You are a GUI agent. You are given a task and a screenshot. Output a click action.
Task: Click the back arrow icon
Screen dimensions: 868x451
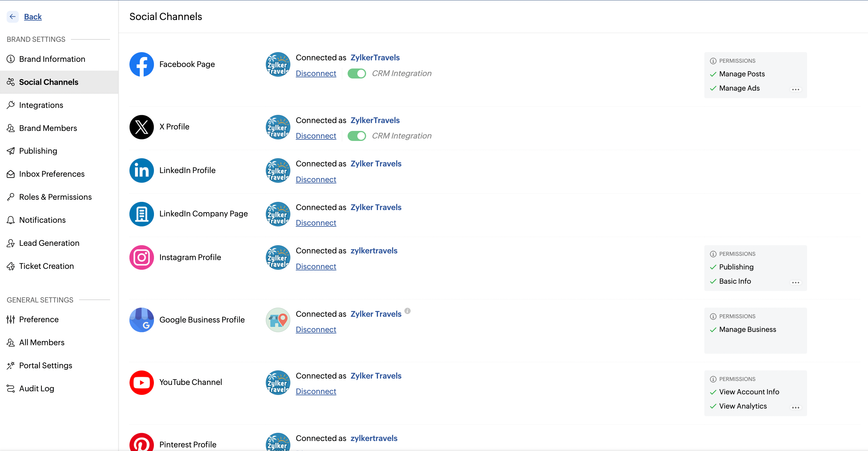[x=12, y=16]
